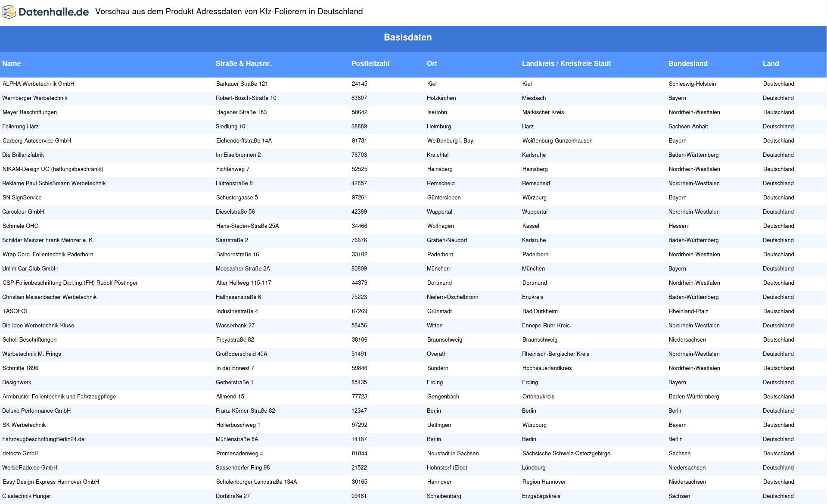The width and height of the screenshot is (827, 504).
Task: Select CSP-Folienbeschriftung Rudolf Pöstinger entry
Action: (70, 283)
